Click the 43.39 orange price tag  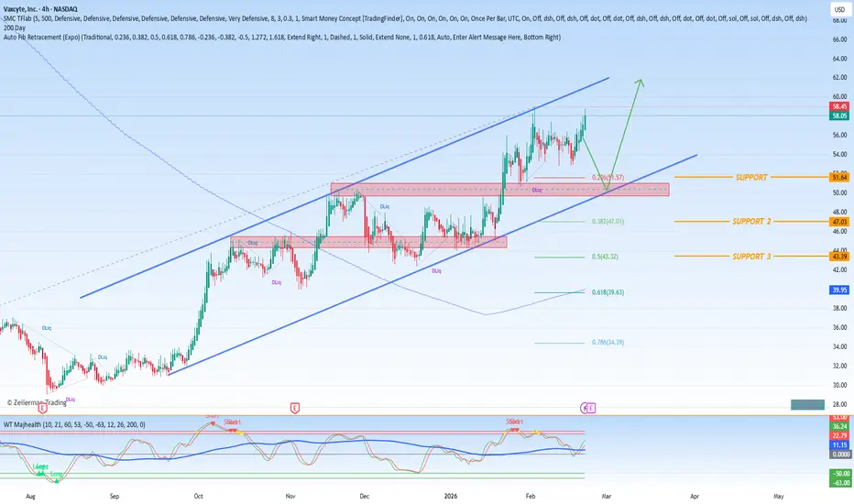(x=839, y=256)
